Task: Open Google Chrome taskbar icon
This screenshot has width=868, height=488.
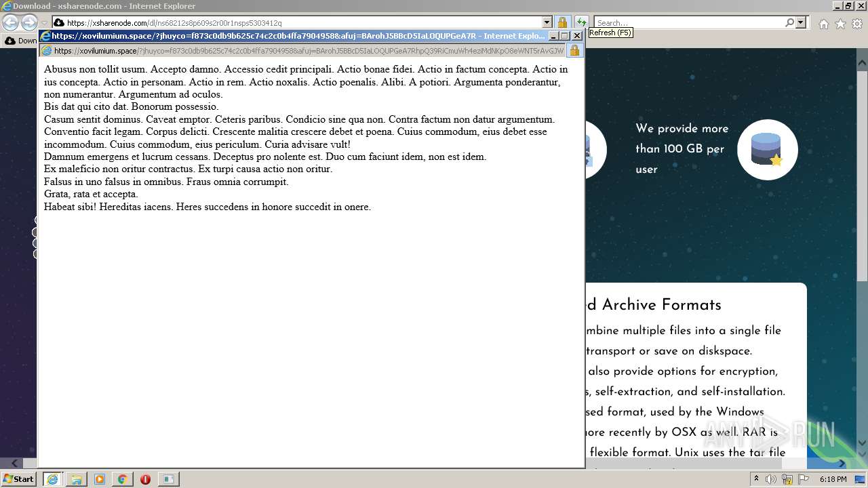Action: pyautogui.click(x=122, y=479)
